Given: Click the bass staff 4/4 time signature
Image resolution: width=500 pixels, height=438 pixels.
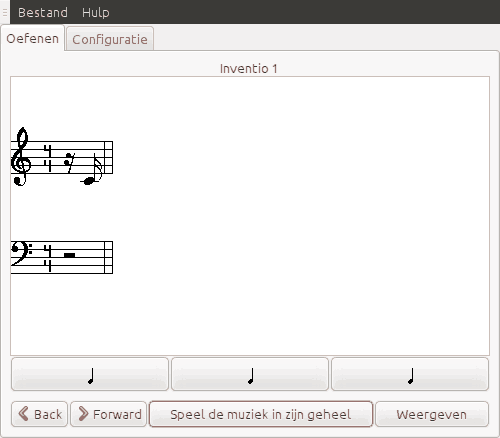Looking at the screenshot, I should (x=49, y=258).
